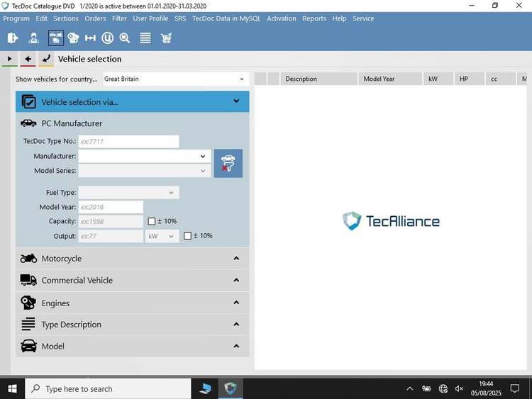This screenshot has width=532, height=399.
Task: Open the Reports menu
Action: [x=314, y=18]
